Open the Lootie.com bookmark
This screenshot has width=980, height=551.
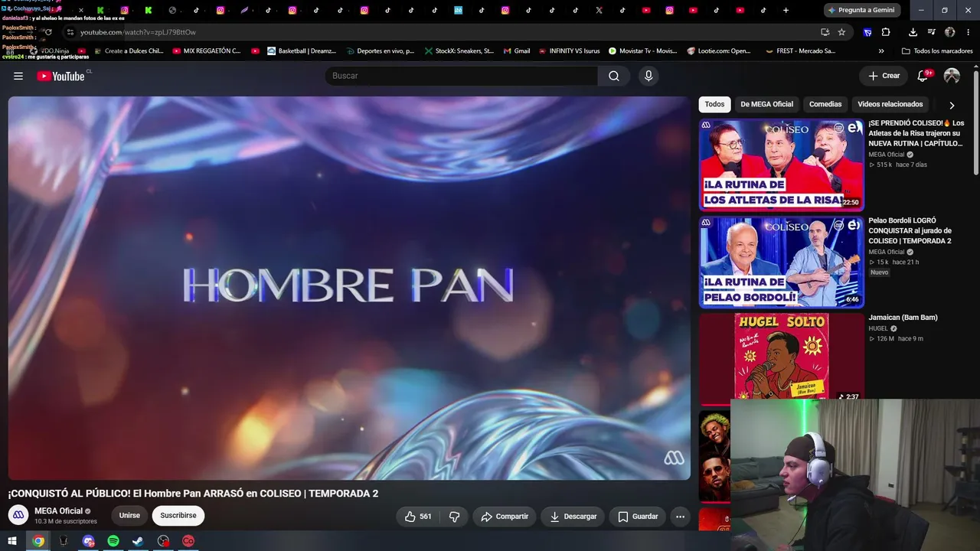click(719, 51)
